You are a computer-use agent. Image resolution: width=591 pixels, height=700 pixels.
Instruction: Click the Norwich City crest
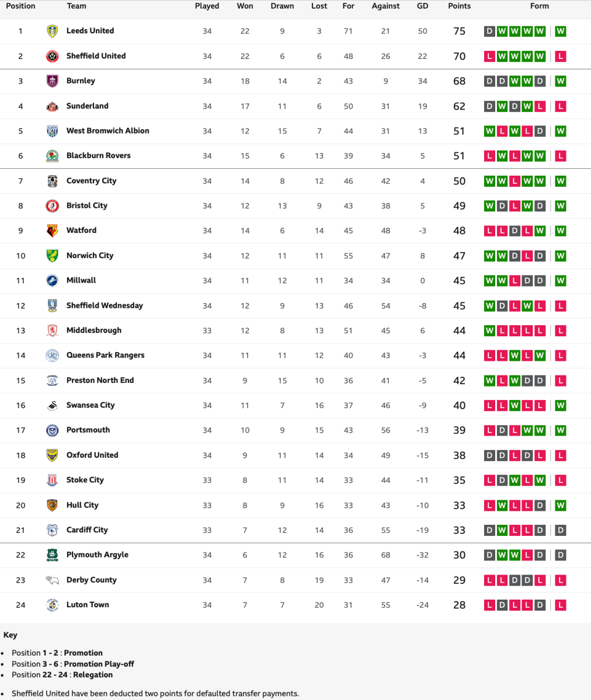pyautogui.click(x=53, y=256)
